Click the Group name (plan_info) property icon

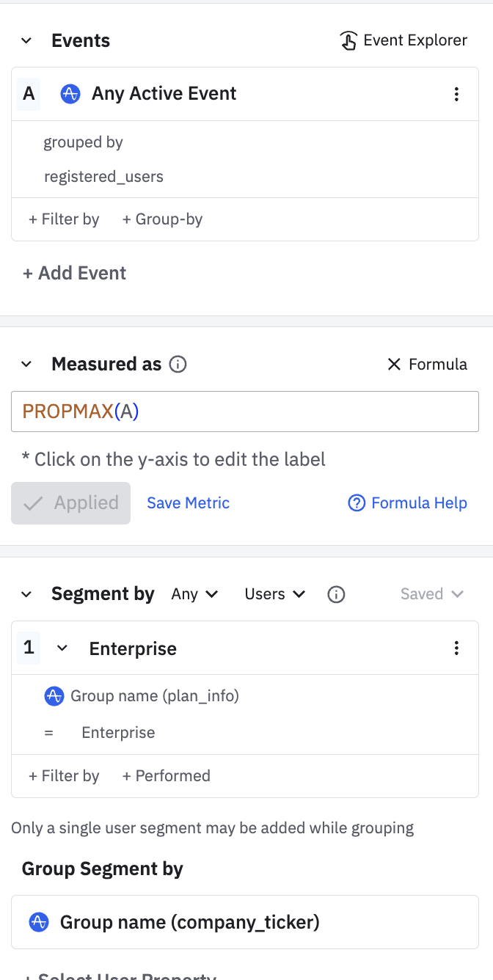point(54,696)
